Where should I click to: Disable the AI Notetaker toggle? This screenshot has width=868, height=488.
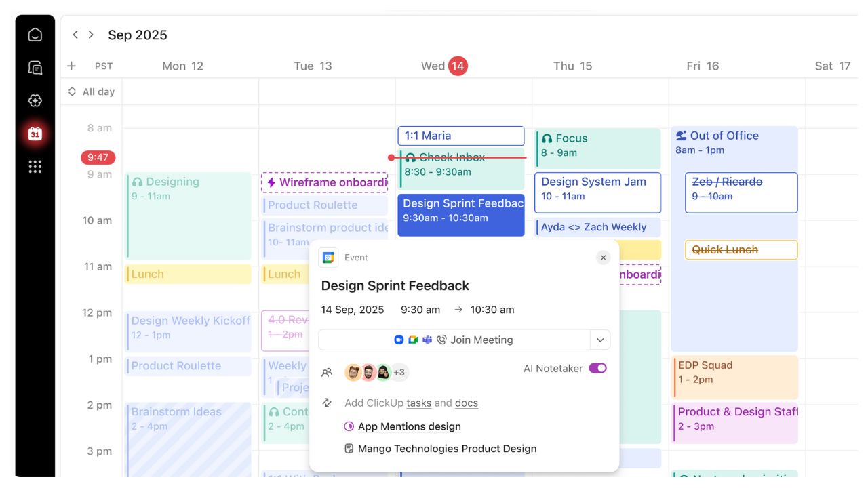click(597, 368)
